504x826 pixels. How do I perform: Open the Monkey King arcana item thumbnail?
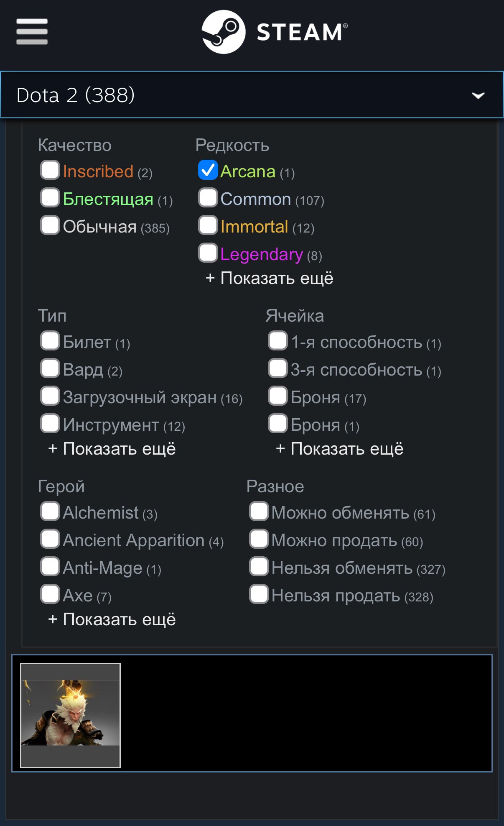click(71, 716)
